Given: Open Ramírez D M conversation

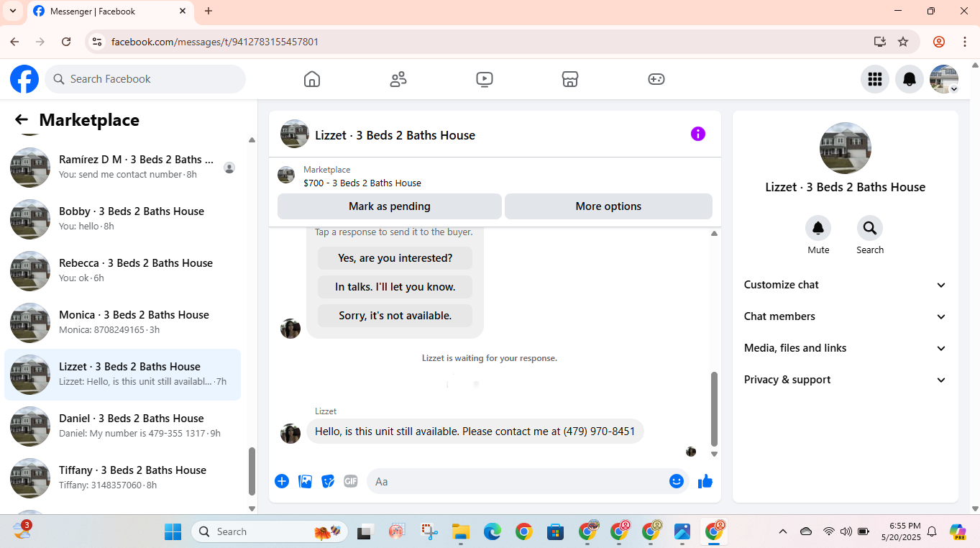Looking at the screenshot, I should pos(123,168).
